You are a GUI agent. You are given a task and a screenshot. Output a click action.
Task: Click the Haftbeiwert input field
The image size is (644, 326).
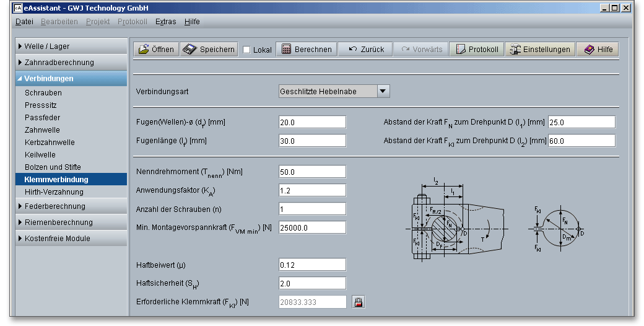coord(312,265)
